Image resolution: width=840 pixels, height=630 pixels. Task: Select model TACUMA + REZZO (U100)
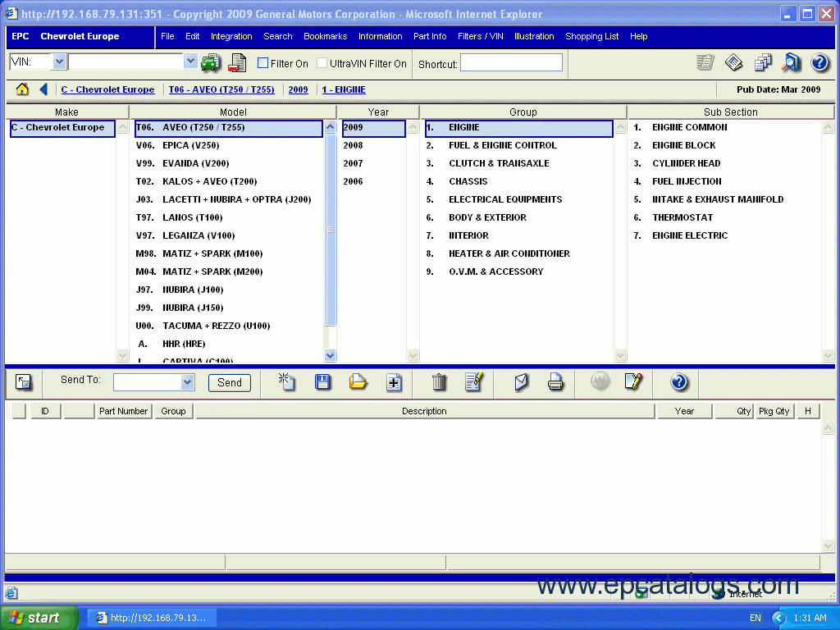pyautogui.click(x=229, y=326)
